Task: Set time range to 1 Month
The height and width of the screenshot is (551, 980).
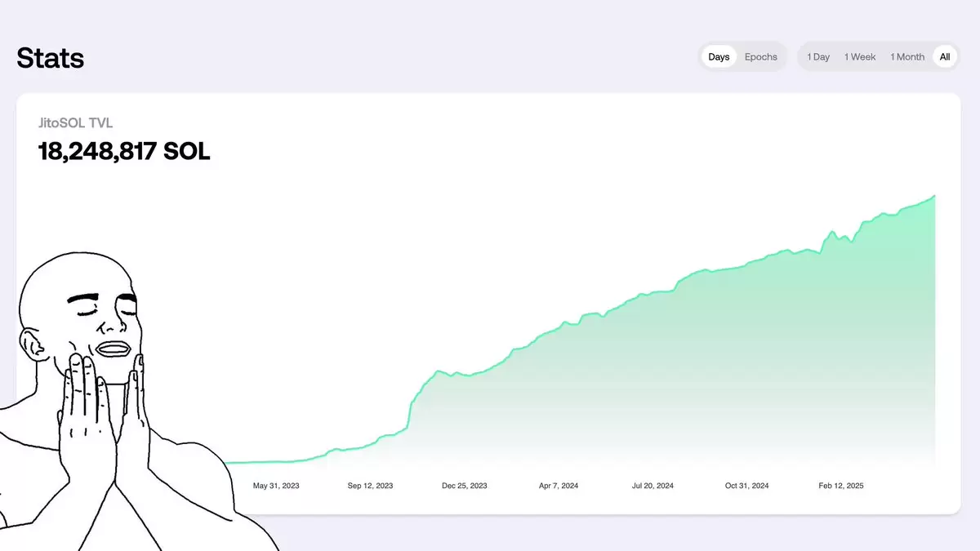Action: point(907,57)
